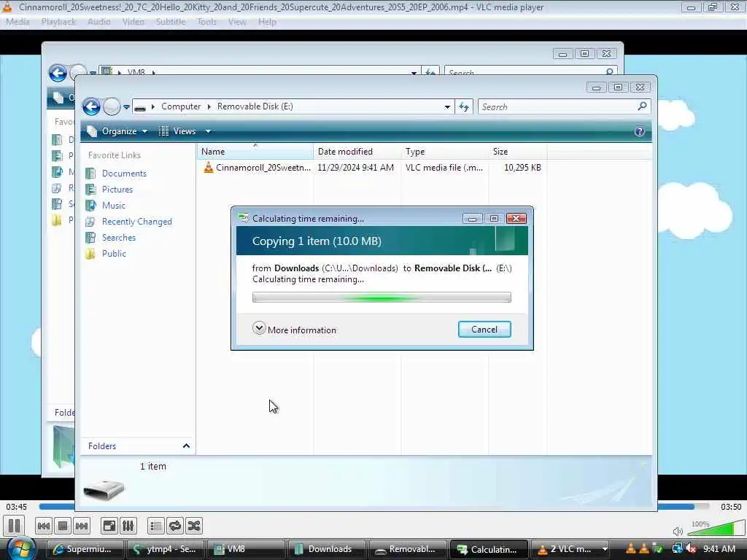Open the Audio menu in VLC
This screenshot has width=747, height=560.
coord(98,22)
